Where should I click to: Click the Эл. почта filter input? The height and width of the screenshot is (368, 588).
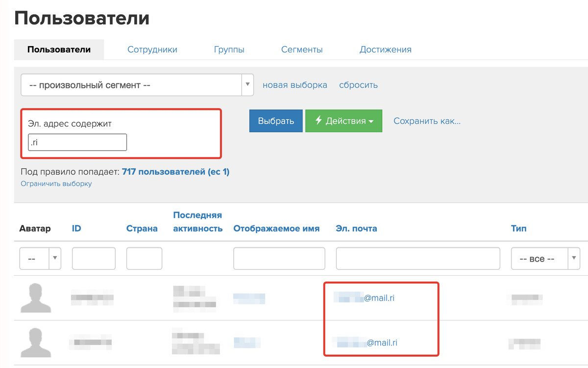(418, 259)
